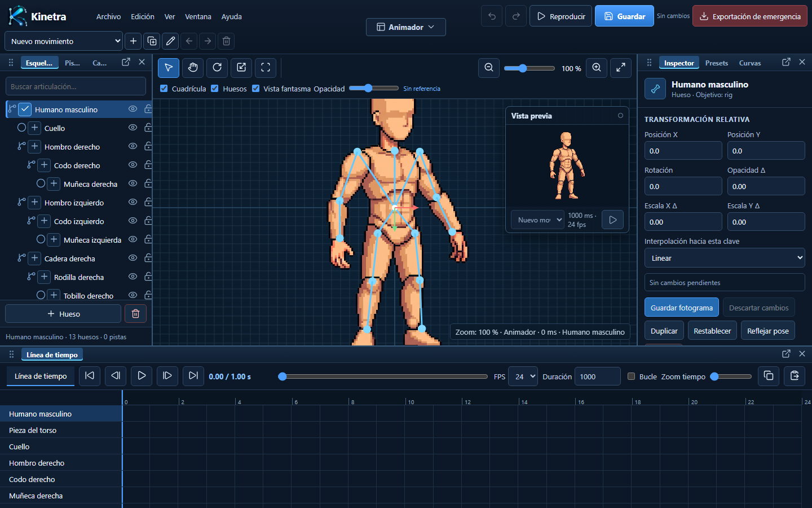Switch to the Curvas tab
This screenshot has height=508, width=812.
[750, 63]
